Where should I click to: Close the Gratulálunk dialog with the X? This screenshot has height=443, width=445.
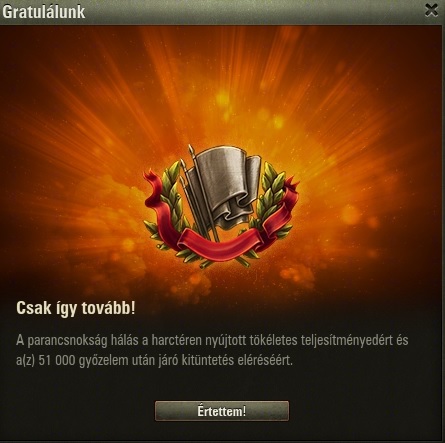coord(431,11)
